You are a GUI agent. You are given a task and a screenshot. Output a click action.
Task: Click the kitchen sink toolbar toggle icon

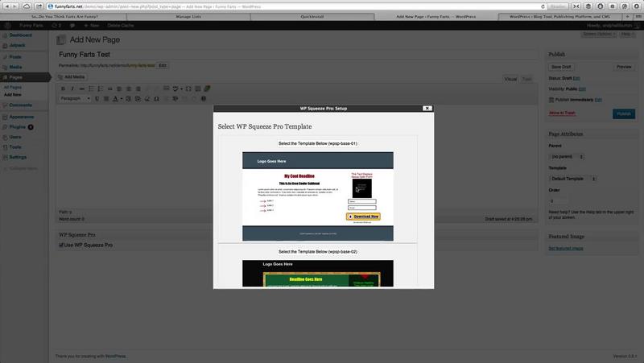coord(198,89)
